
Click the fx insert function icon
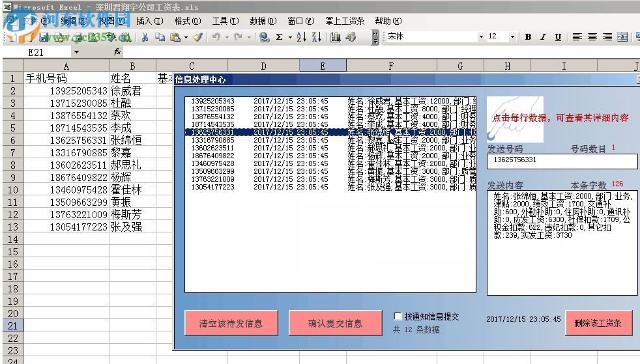tap(117, 51)
